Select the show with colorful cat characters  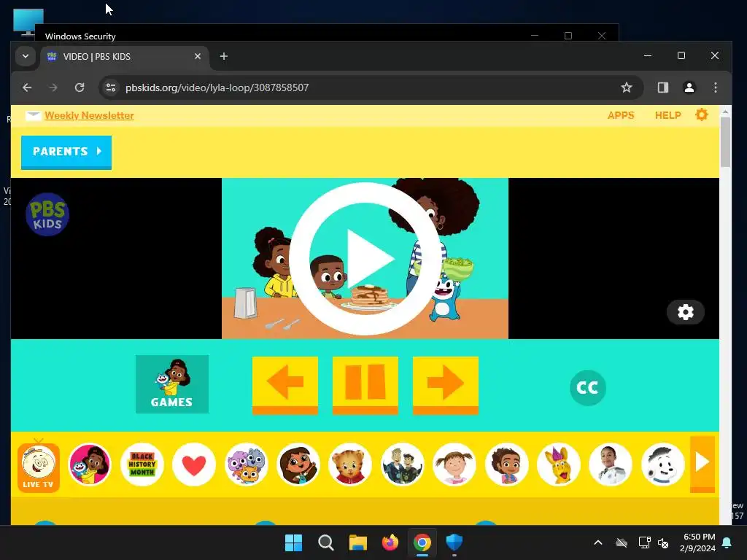[247, 464]
